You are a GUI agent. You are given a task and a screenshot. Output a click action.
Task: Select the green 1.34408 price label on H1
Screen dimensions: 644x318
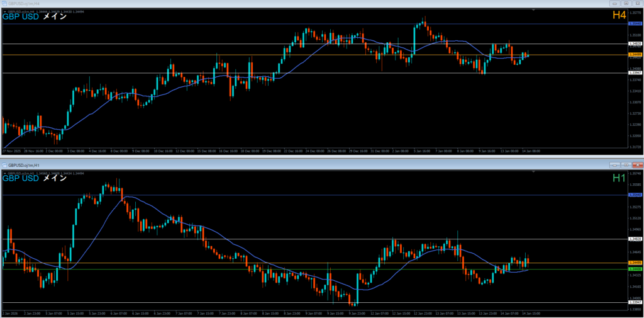click(x=635, y=269)
